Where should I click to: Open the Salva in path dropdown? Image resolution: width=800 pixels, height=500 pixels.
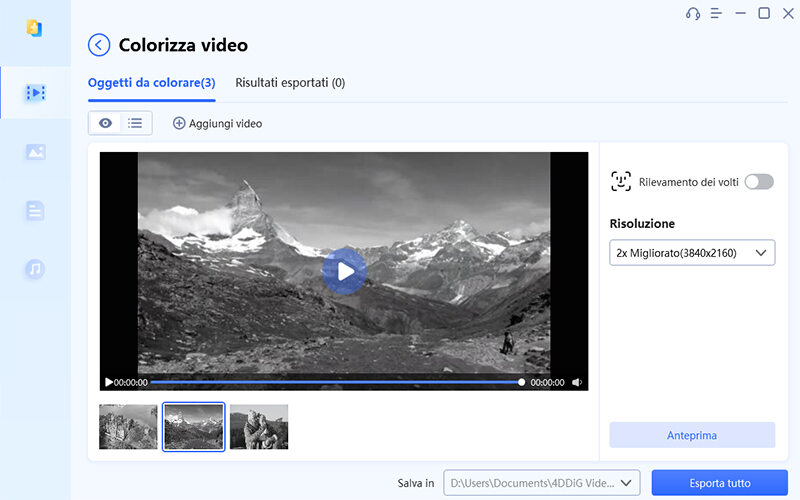tap(541, 483)
